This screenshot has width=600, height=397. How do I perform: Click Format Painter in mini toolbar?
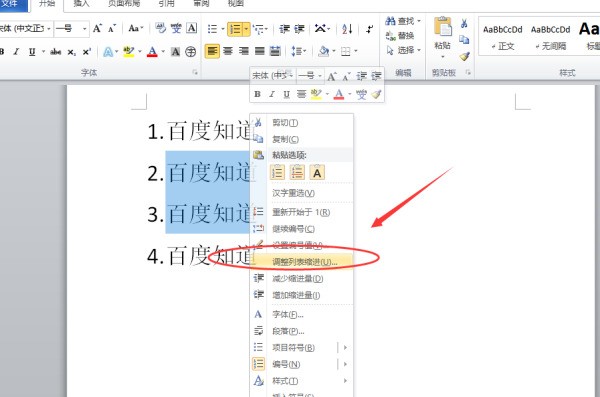click(377, 94)
